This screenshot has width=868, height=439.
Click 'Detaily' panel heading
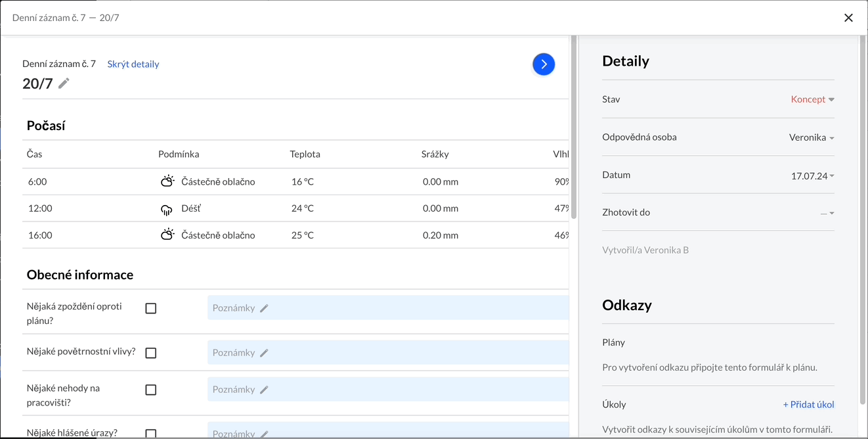tap(626, 61)
